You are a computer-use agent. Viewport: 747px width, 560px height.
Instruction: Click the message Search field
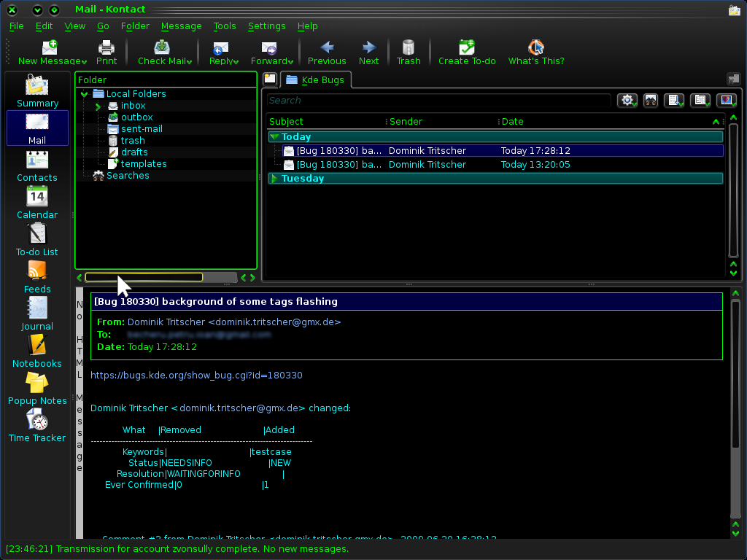pyautogui.click(x=438, y=101)
